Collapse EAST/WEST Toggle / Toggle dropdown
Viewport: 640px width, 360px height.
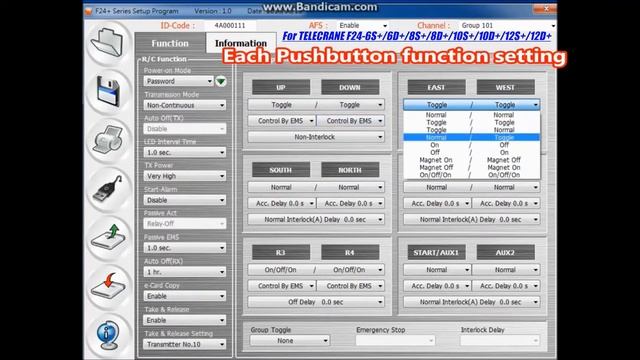[x=471, y=105]
